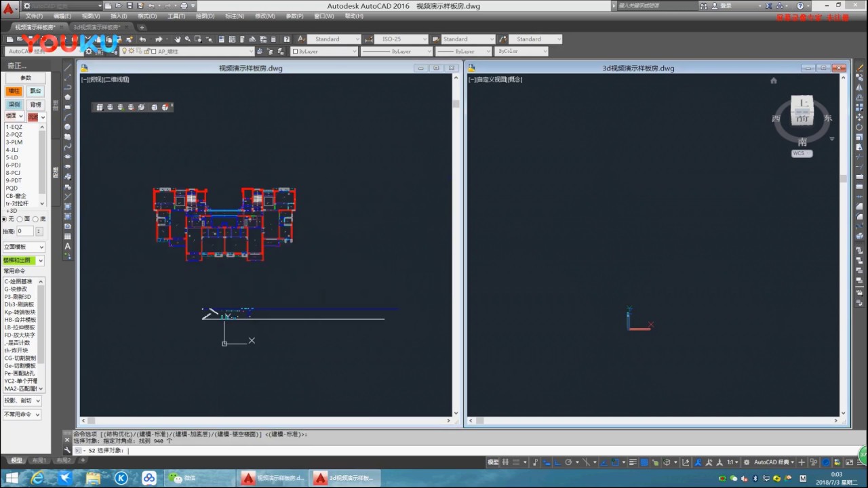
Task: Open the WCS coordinate system dropdown
Action: [x=802, y=153]
